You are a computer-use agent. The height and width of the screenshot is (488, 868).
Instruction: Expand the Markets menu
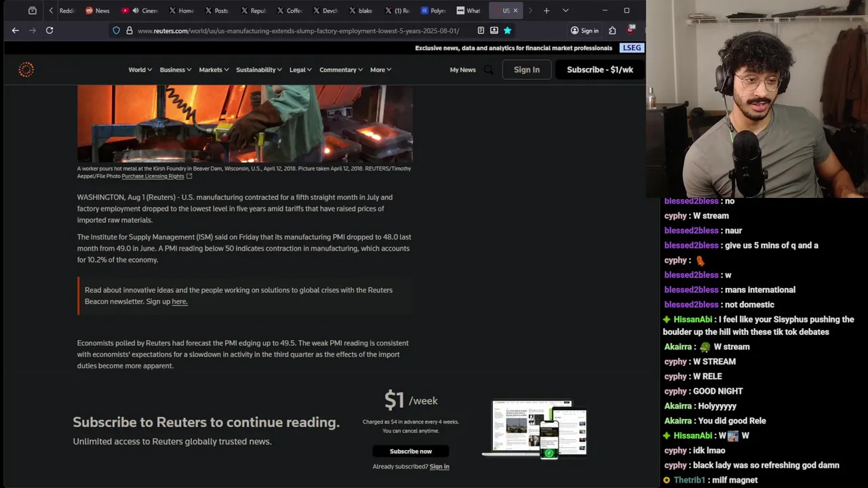(214, 70)
